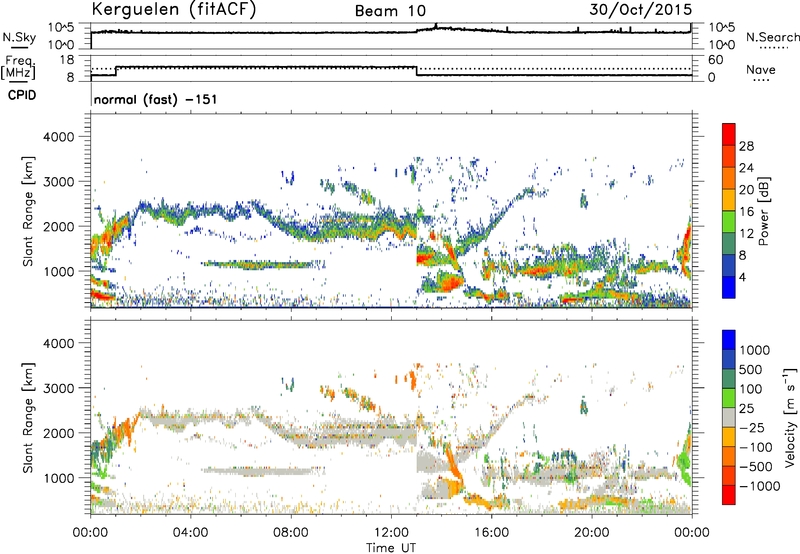800x554 pixels.
Task: Click the 2000 tick of the velocity panel
Action: 58,433
